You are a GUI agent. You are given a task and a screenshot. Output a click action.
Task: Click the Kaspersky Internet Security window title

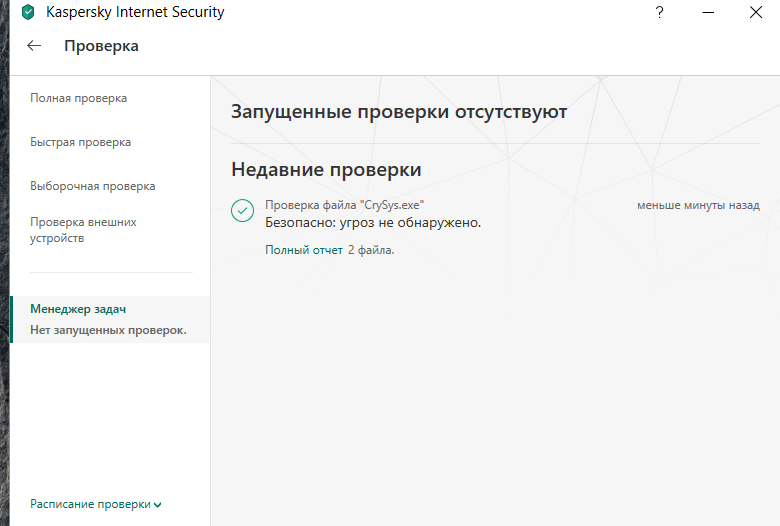135,13
